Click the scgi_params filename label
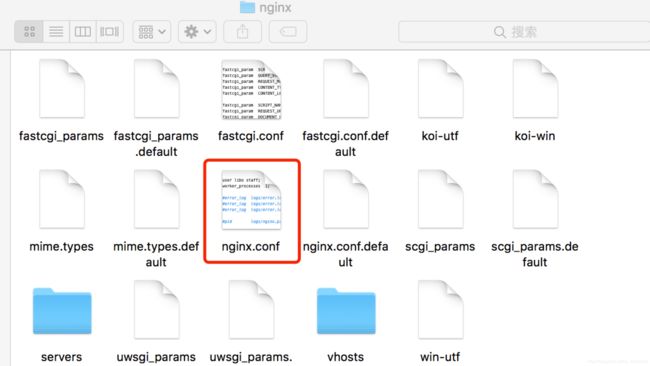This screenshot has width=650, height=366. point(440,247)
